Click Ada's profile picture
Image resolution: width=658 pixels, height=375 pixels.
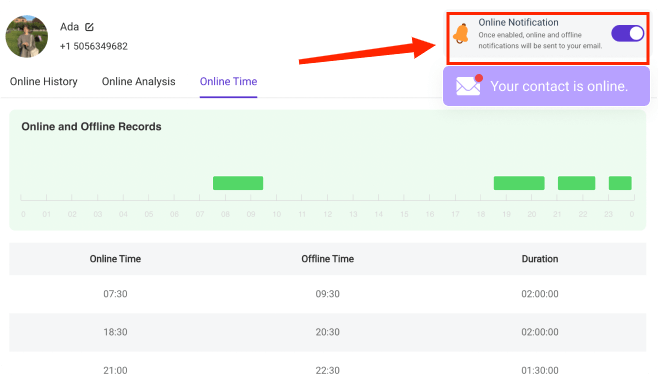pos(27,36)
